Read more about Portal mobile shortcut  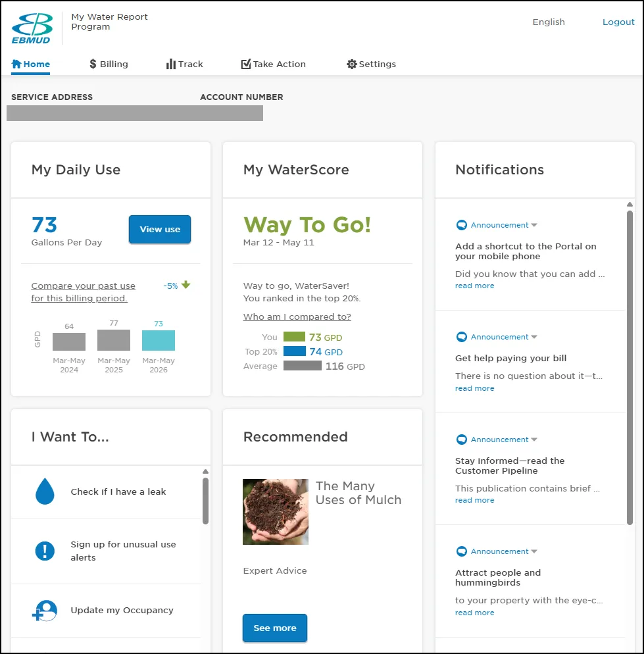coord(475,286)
